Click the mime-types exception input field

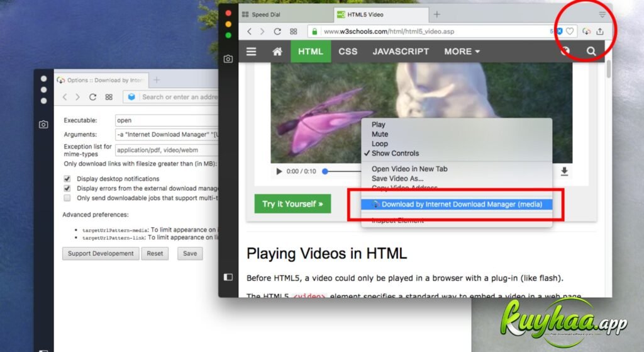click(166, 150)
